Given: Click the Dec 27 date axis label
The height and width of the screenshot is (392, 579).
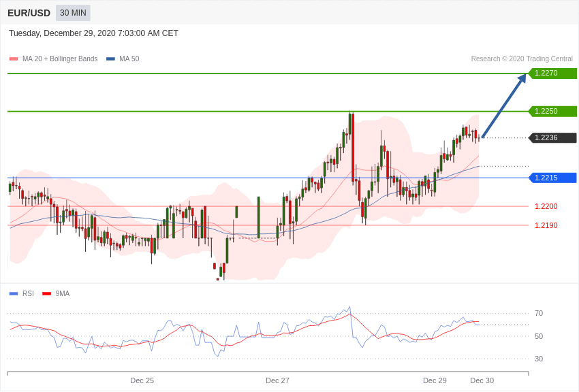Looking at the screenshot, I should coord(278,380).
